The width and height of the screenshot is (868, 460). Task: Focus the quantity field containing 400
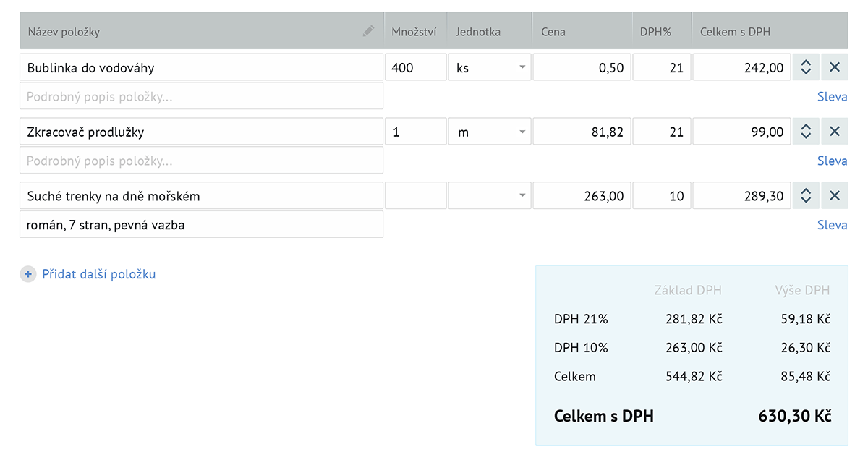click(x=415, y=67)
